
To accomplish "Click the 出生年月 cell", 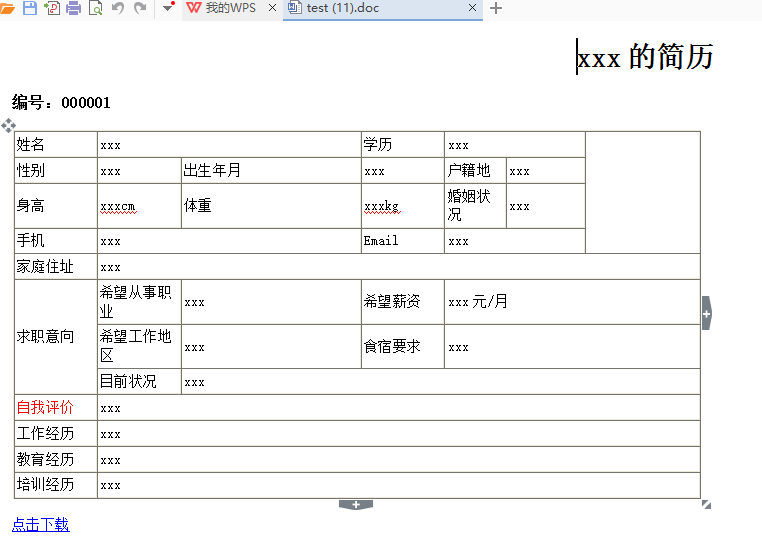I will pyautogui.click(x=271, y=170).
